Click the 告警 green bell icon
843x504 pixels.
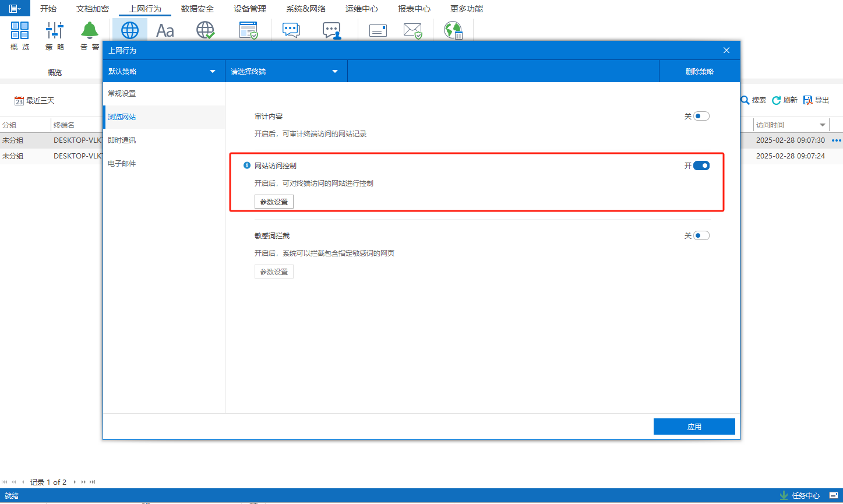(x=89, y=30)
